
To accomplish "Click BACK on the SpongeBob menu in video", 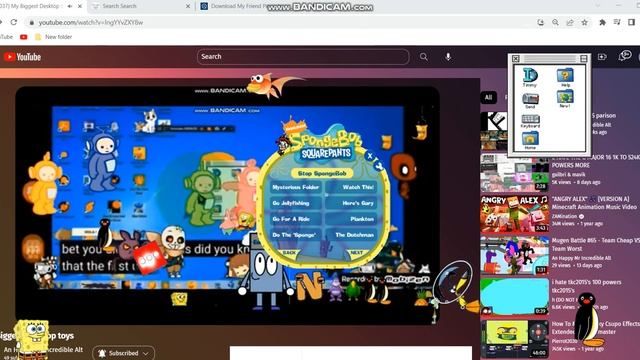I will click(x=289, y=253).
